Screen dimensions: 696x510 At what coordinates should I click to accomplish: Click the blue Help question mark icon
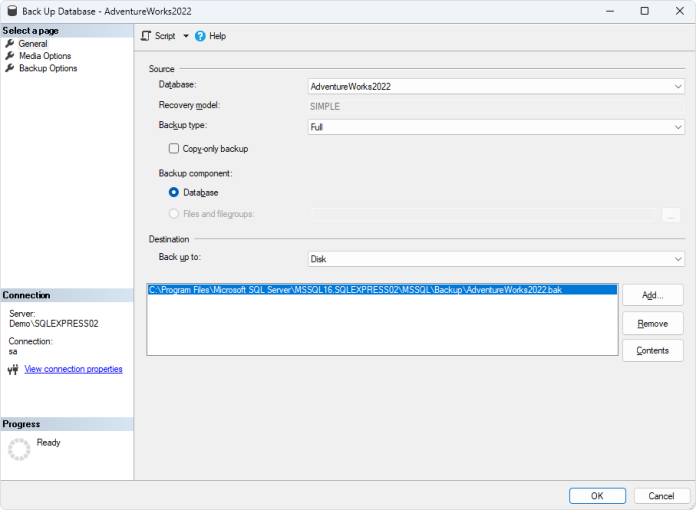click(200, 36)
